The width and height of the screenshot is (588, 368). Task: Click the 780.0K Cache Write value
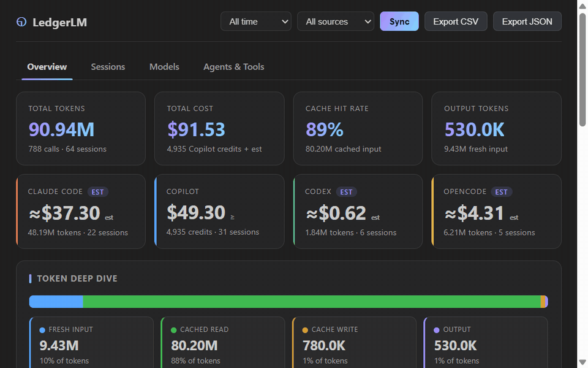click(x=324, y=345)
